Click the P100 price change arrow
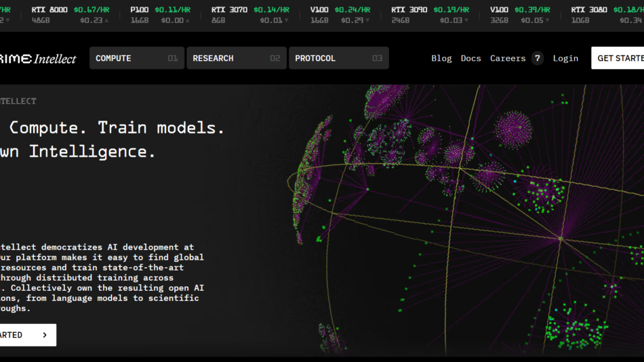The height and width of the screenshot is (362, 644). [188, 20]
